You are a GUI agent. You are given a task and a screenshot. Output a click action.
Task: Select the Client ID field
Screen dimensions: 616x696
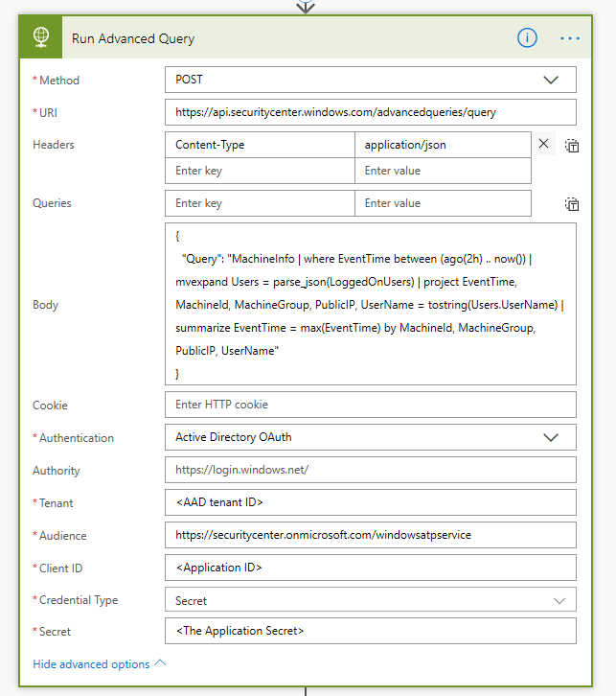(x=370, y=568)
